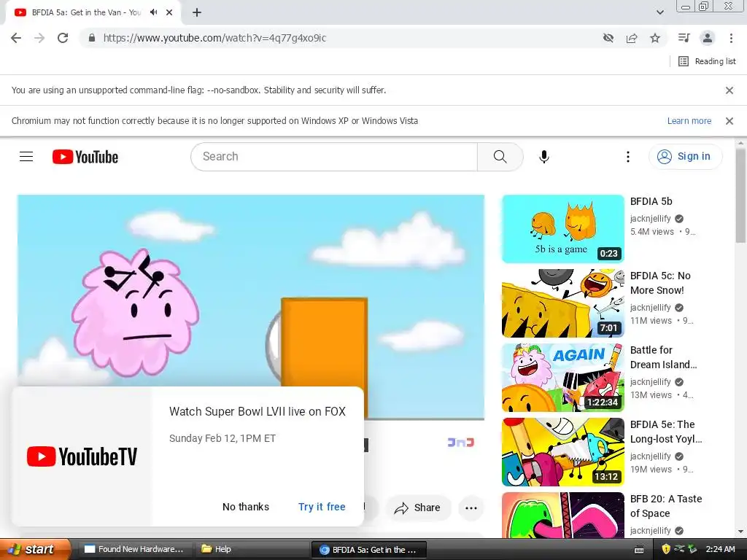Screen dimensions: 747x560
Task: Mute tab via speaker icon
Action: click(153, 12)
